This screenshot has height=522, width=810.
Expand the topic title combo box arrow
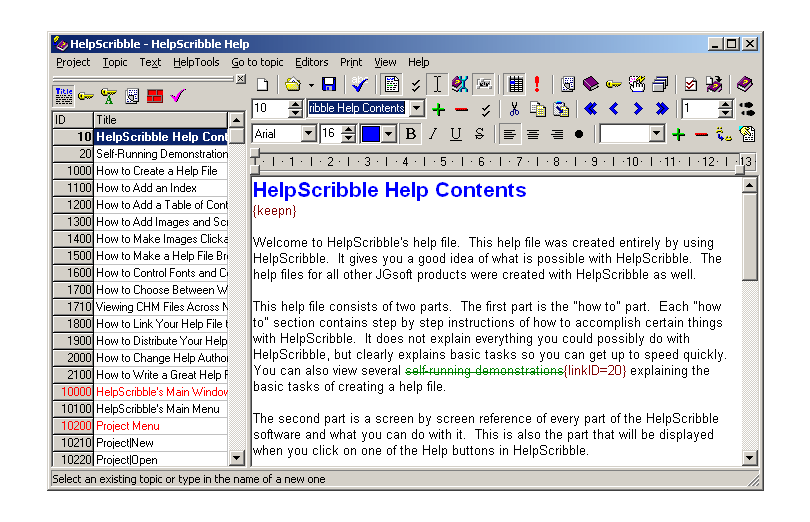tap(416, 109)
